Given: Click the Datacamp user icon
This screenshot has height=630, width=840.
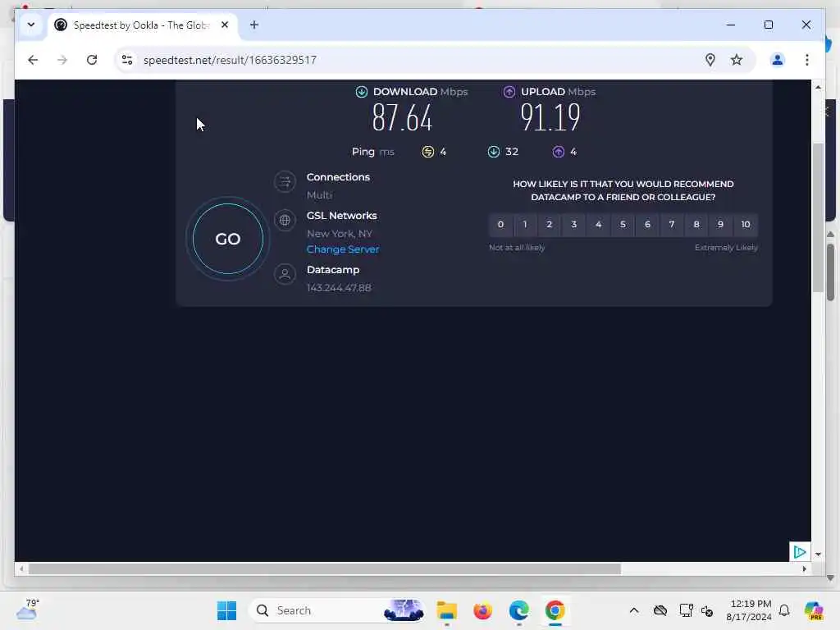Looking at the screenshot, I should tap(285, 274).
